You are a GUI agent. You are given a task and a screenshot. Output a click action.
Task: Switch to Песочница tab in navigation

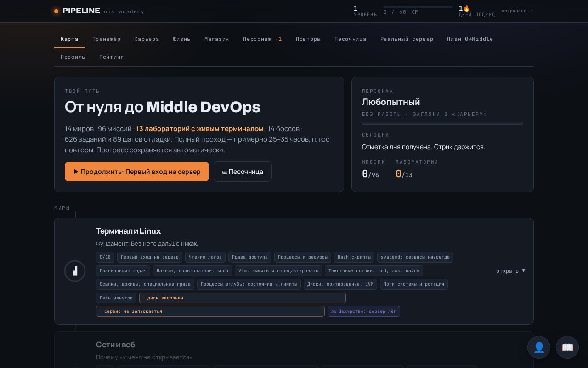(x=350, y=39)
